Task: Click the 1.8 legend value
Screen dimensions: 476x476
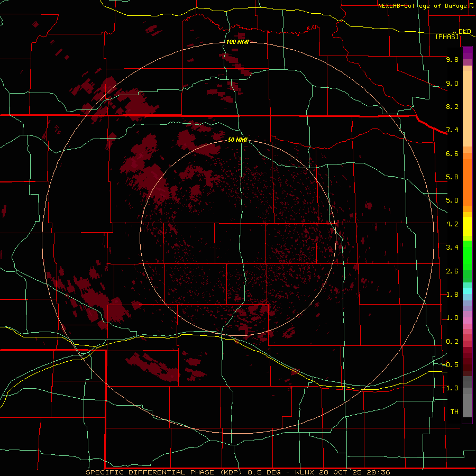Action: (x=452, y=295)
